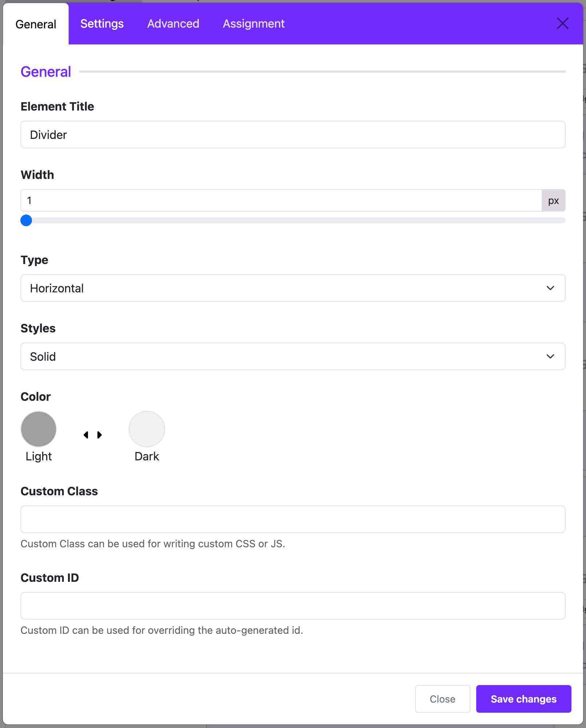Click the Custom ID input field

(293, 606)
